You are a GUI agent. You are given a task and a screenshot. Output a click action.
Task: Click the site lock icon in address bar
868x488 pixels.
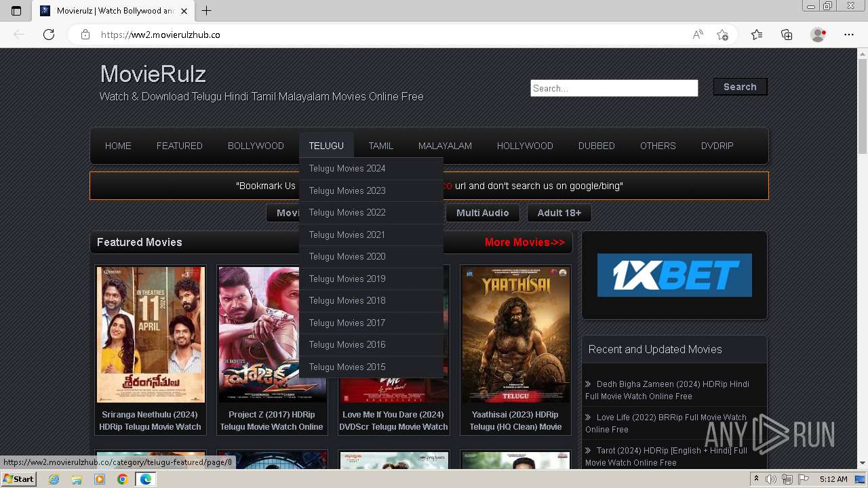point(85,35)
